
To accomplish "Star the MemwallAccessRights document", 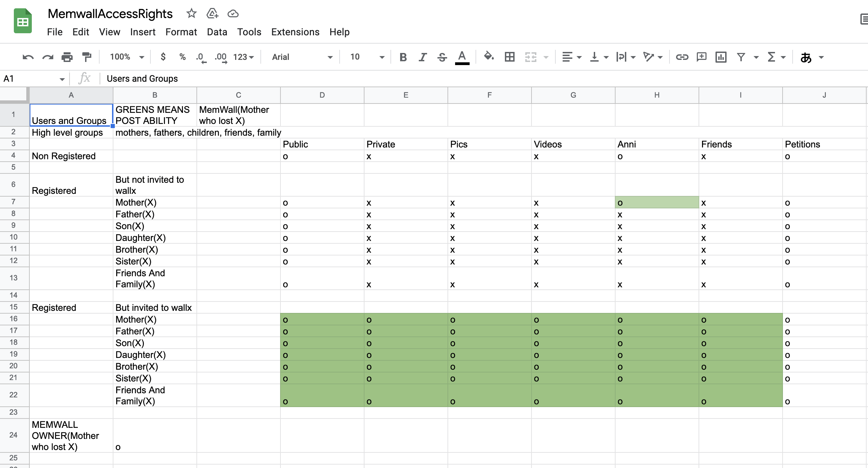I will pos(191,14).
